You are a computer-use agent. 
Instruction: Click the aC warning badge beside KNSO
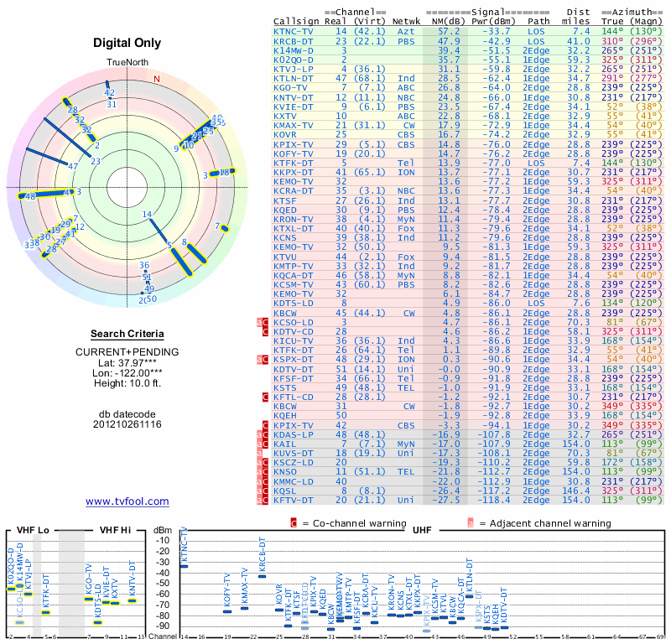coord(263,472)
